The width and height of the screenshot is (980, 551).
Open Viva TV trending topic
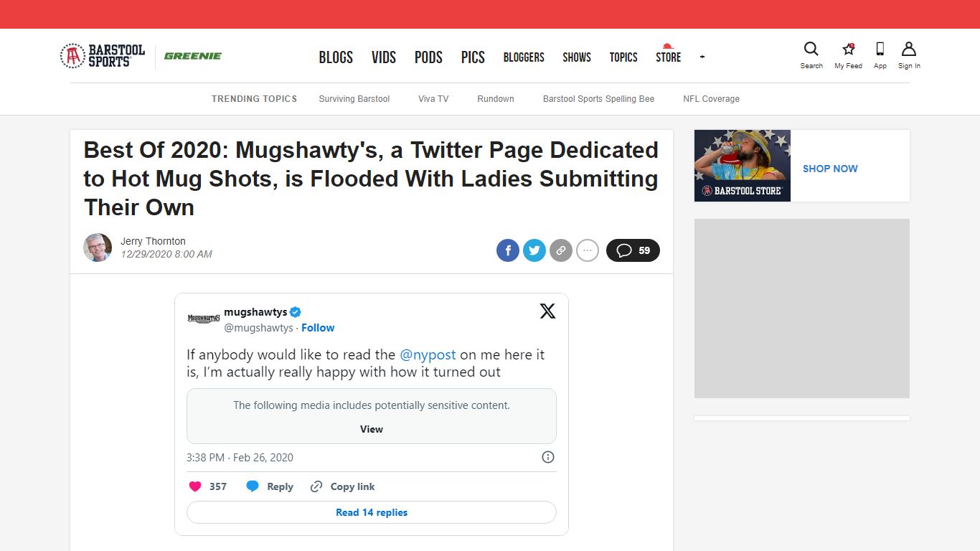click(x=433, y=99)
